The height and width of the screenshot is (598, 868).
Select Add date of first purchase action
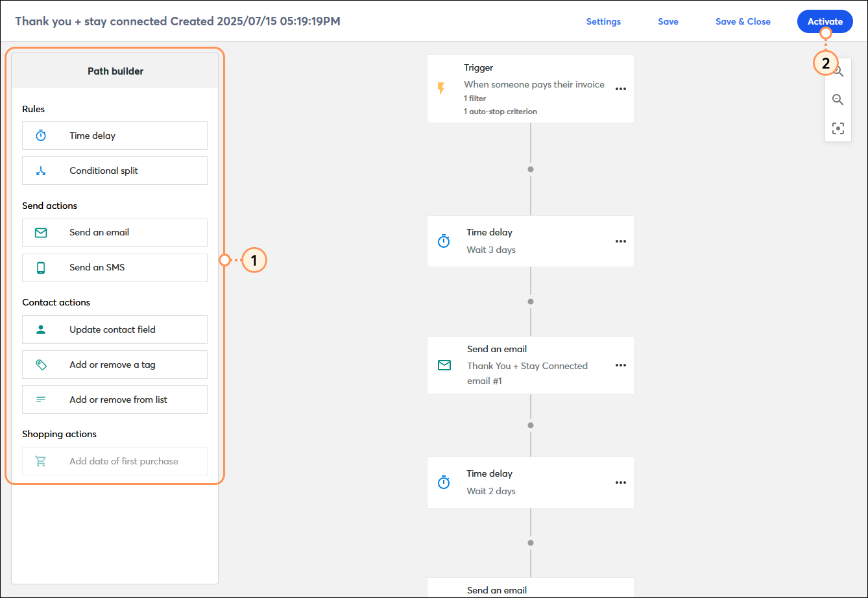[115, 461]
